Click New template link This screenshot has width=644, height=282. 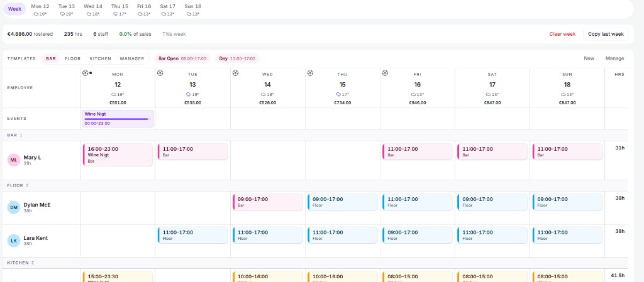coord(589,58)
